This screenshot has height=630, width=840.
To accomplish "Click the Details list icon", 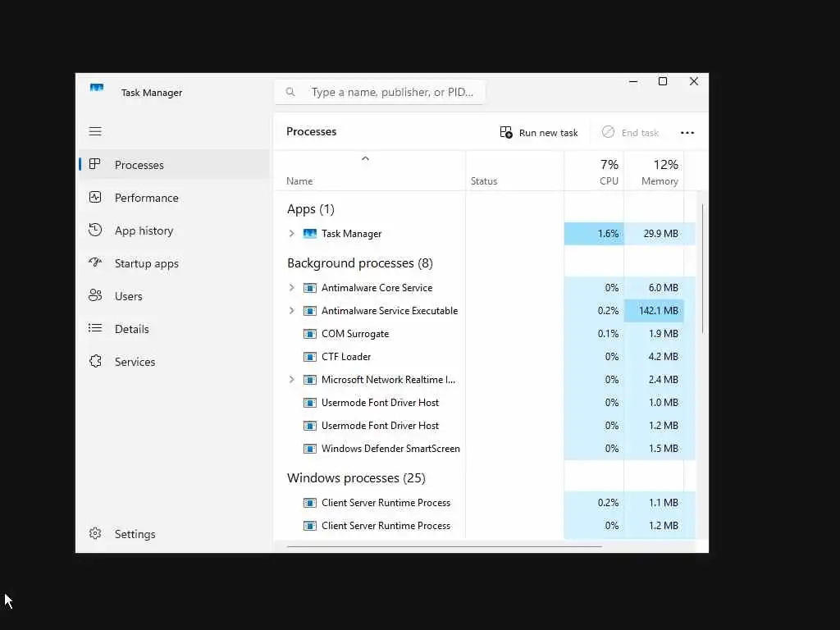I will pyautogui.click(x=95, y=328).
